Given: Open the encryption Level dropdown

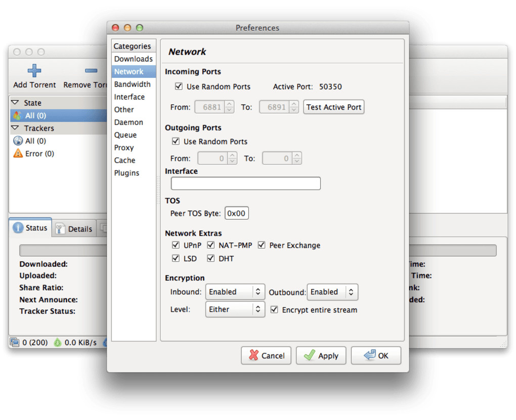Looking at the screenshot, I should [x=235, y=309].
